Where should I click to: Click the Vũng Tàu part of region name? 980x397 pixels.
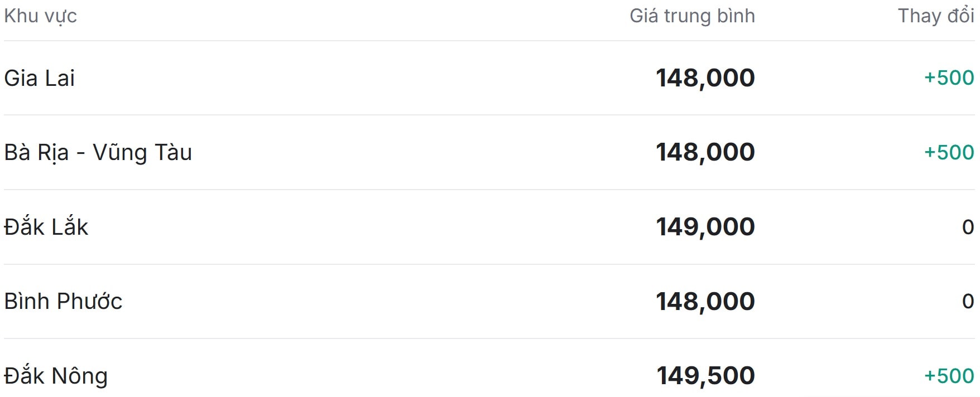point(142,152)
